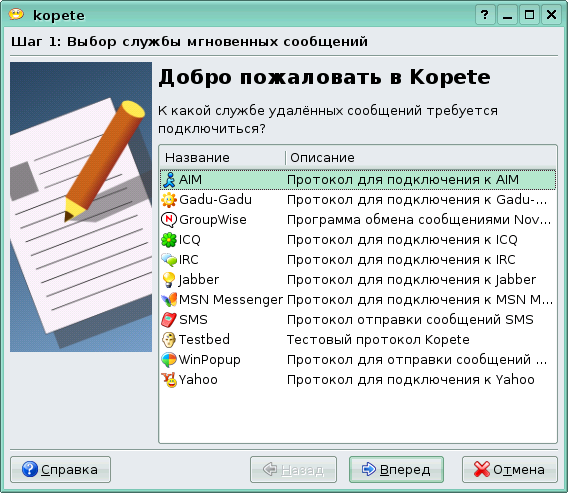Screen dimensions: 568x493
Task: Click description 'Тестовый протокол Kopete'
Action: click(378, 340)
